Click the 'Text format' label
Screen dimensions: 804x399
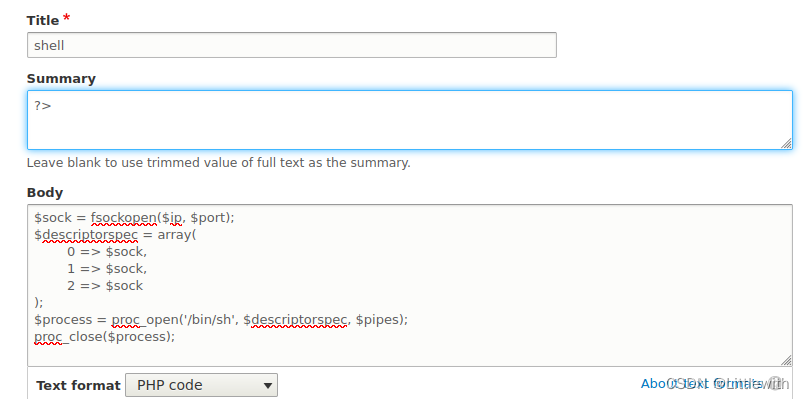point(78,386)
